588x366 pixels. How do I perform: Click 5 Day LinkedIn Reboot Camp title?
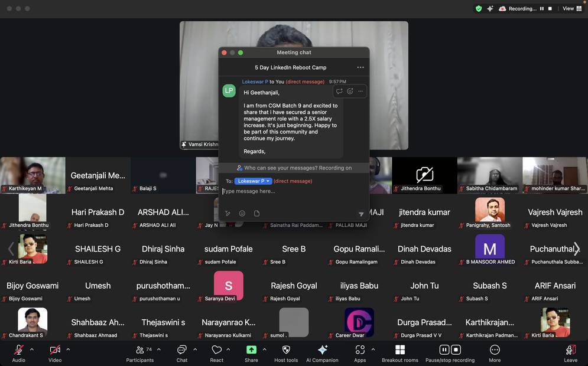point(291,67)
